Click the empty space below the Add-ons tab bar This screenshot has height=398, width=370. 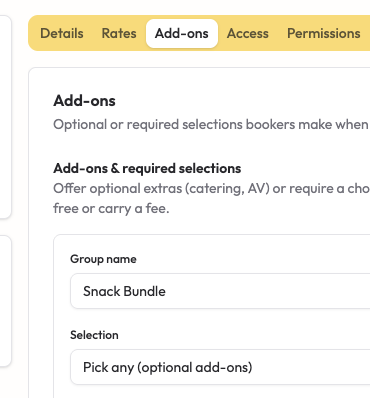(200, 59)
